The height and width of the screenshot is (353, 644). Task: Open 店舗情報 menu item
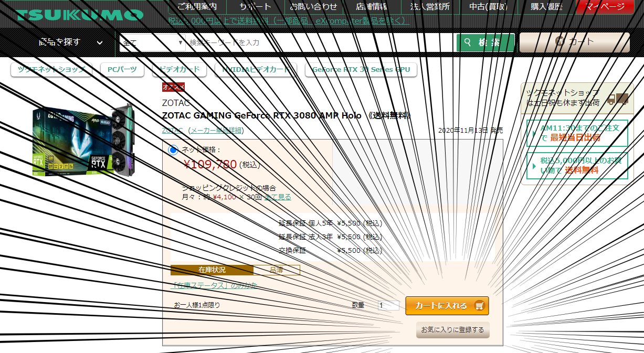click(372, 7)
